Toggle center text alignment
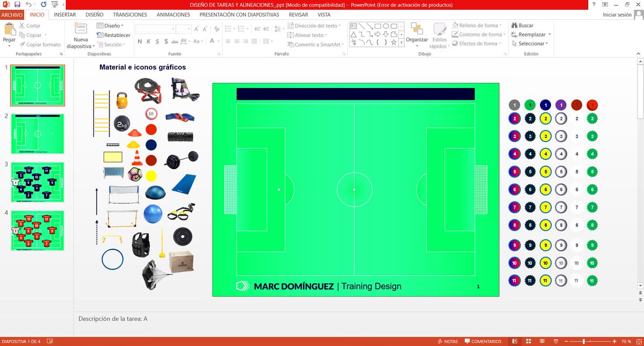 click(237, 41)
